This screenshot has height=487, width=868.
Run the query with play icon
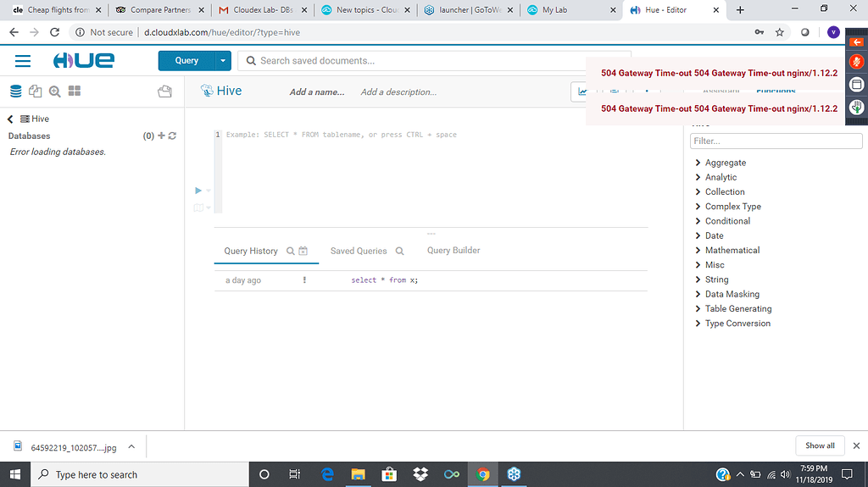coord(198,191)
